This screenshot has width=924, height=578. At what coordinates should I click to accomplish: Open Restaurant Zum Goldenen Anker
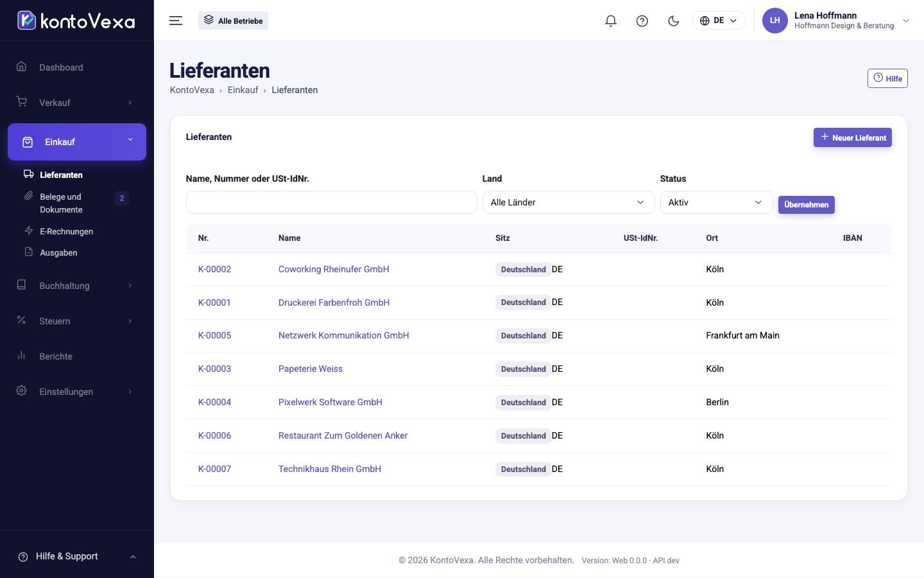343,435
